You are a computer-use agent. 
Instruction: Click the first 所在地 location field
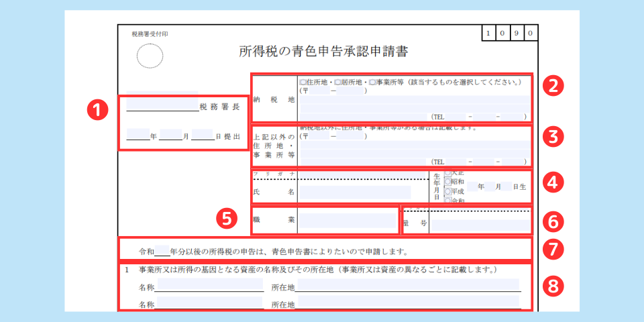tap(407, 286)
